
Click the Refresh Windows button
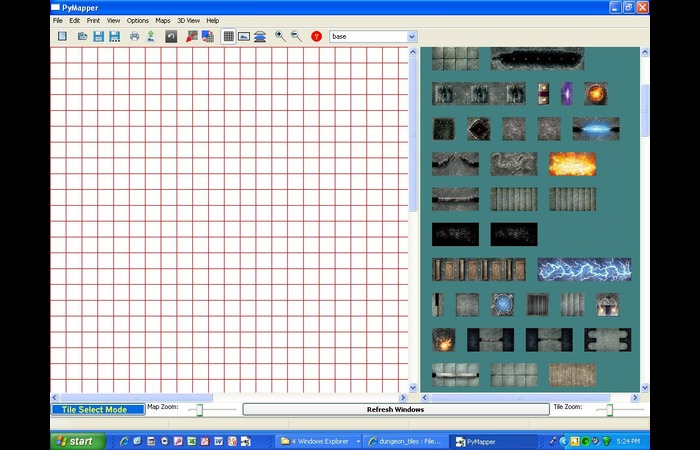396,409
